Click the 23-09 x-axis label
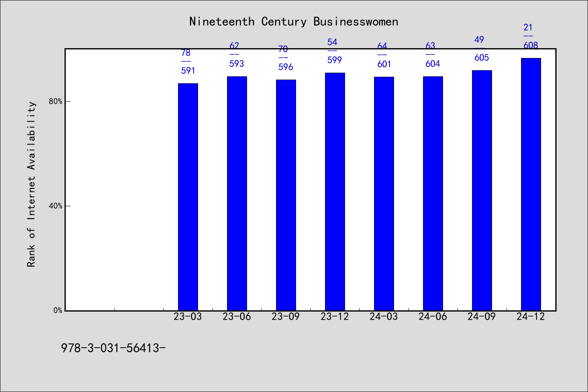Viewport: 588px width, 392px height. 286,316
